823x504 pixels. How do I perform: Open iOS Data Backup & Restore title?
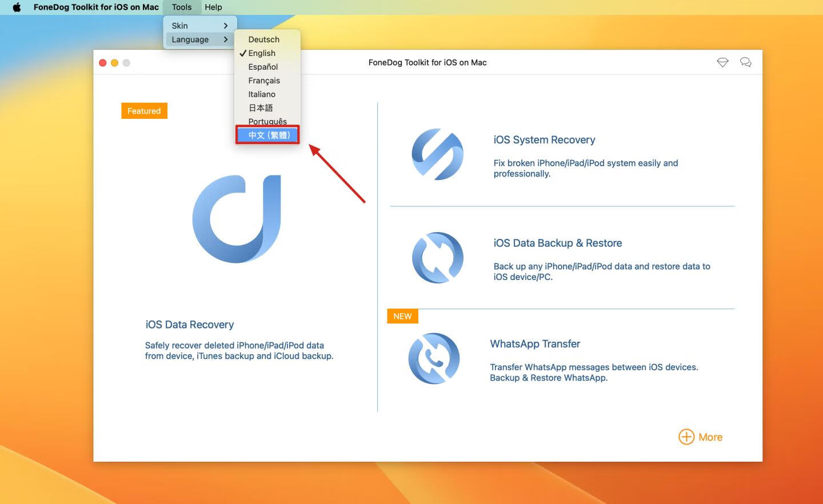click(558, 243)
